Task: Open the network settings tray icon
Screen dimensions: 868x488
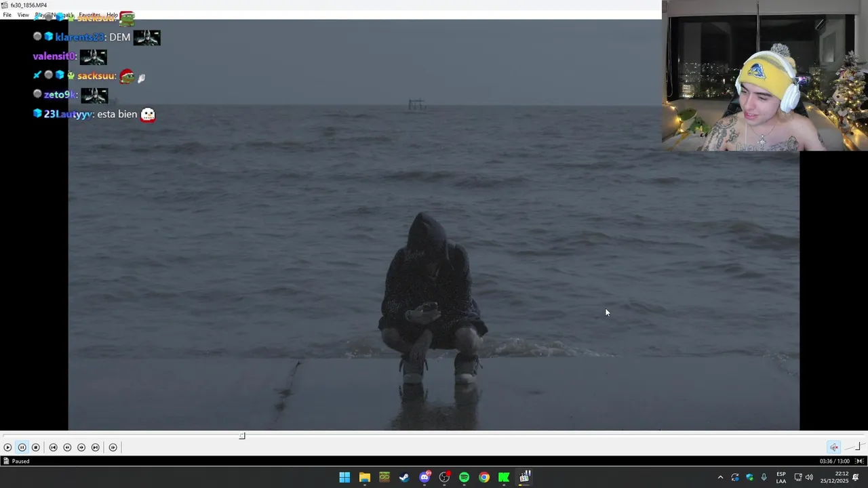Action: tap(798, 477)
